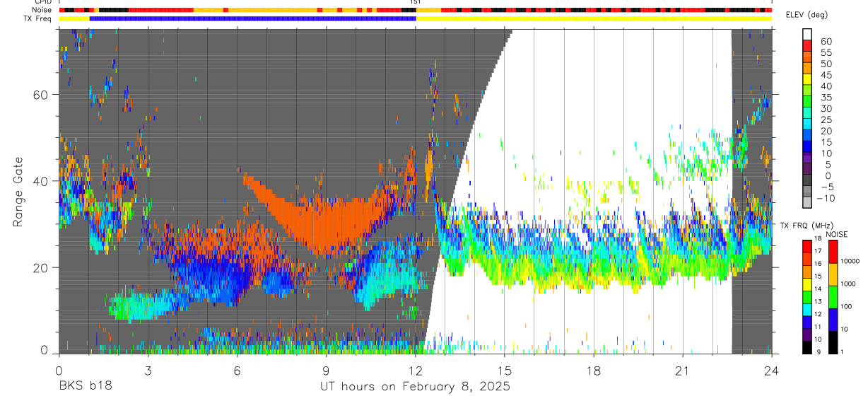This screenshot has width=868, height=401.
Task: Click the UT hours axis tick label 6
Action: 237,371
